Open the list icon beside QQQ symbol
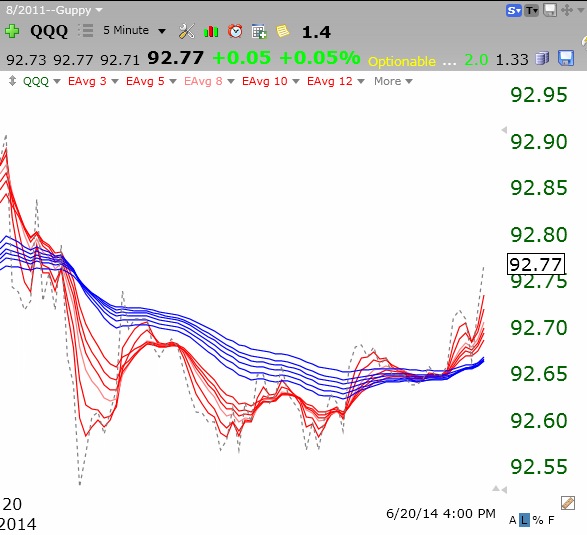 click(86, 31)
